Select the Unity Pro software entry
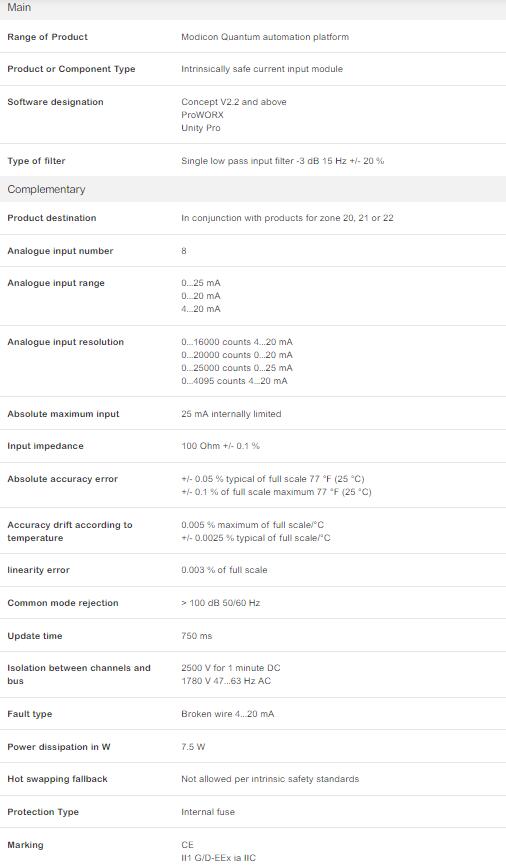The width and height of the screenshot is (506, 867). 201,128
